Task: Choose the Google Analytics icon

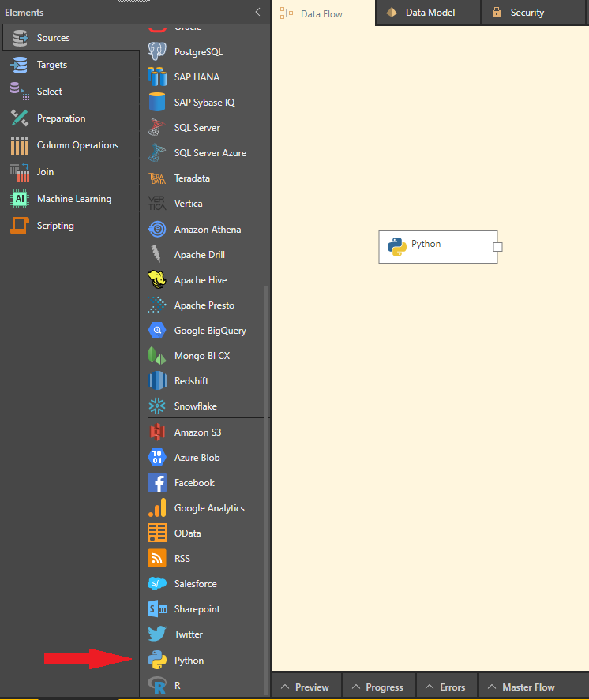Action: click(157, 508)
